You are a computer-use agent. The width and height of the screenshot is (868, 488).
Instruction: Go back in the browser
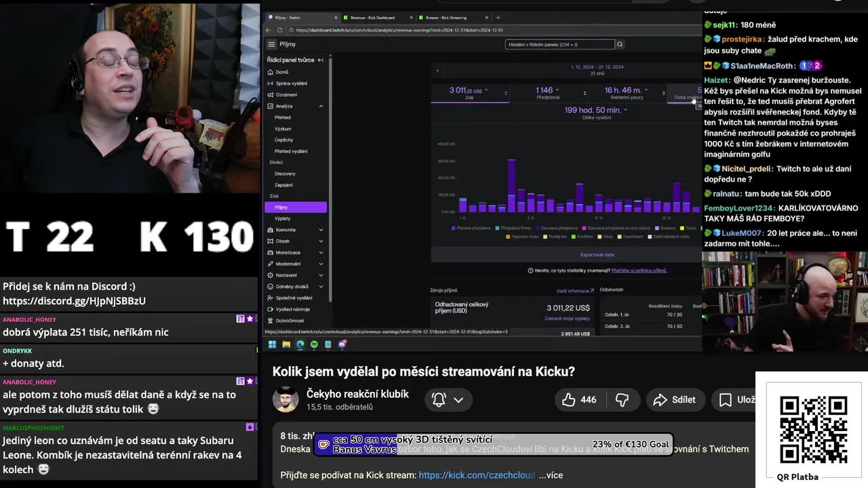(x=269, y=30)
